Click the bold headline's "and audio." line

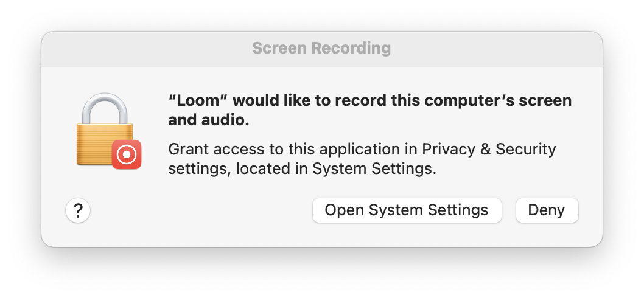pos(209,120)
